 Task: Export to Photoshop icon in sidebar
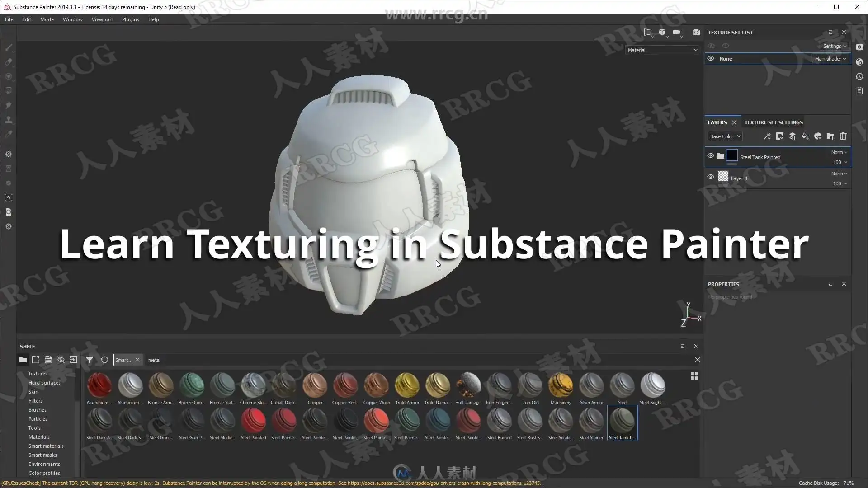pos(9,197)
